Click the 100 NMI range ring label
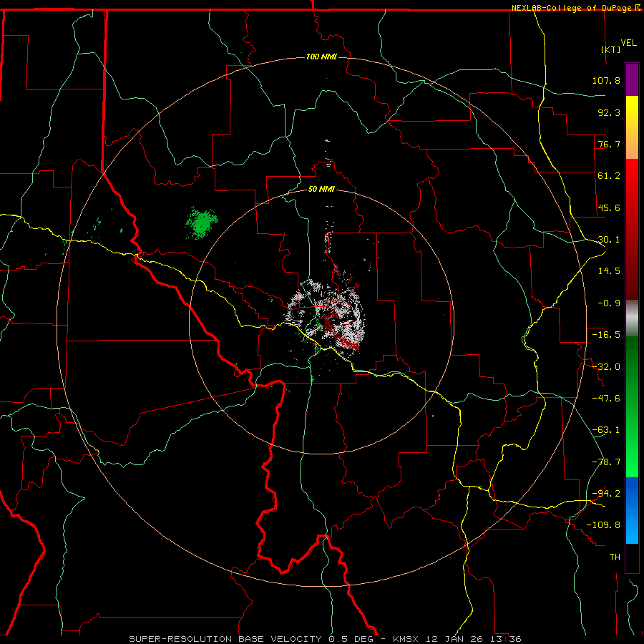This screenshot has height=644, width=644. pyautogui.click(x=321, y=57)
